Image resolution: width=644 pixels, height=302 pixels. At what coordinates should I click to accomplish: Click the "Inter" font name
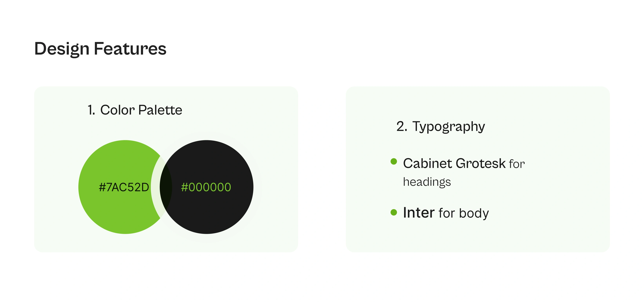[x=419, y=213]
